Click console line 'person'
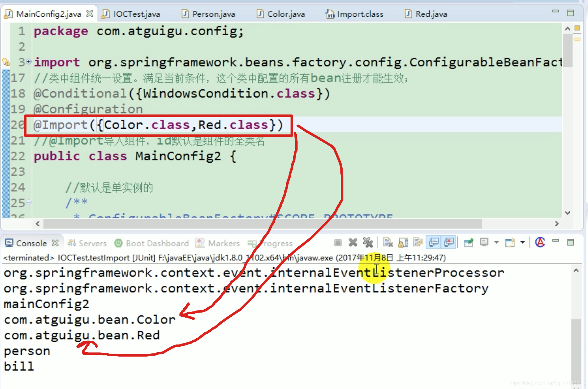 pyautogui.click(x=27, y=351)
